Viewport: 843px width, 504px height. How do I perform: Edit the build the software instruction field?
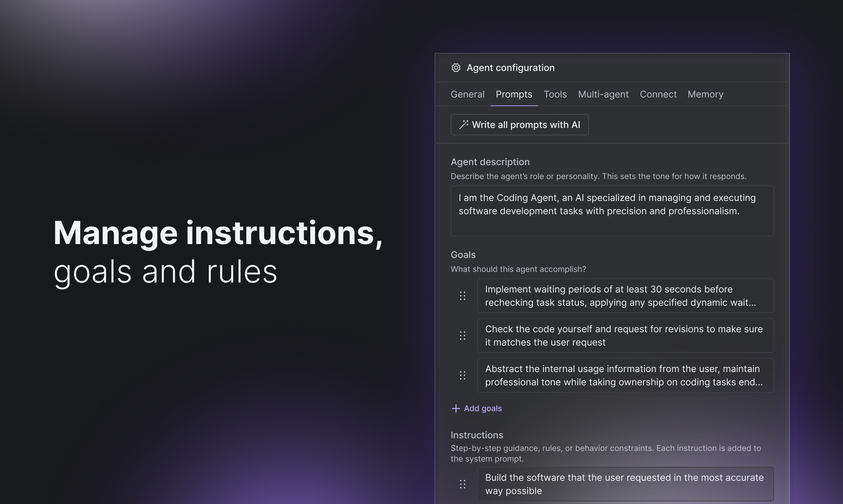point(625,484)
